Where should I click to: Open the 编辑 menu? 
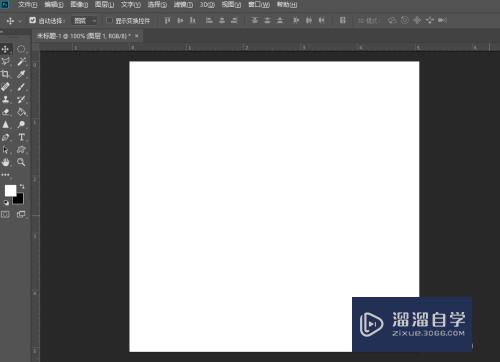tap(54, 5)
